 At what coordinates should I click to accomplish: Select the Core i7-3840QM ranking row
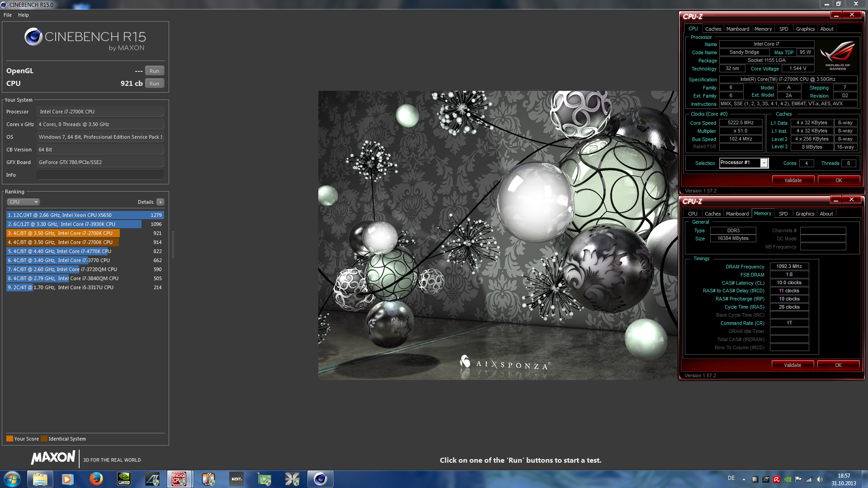pos(85,278)
